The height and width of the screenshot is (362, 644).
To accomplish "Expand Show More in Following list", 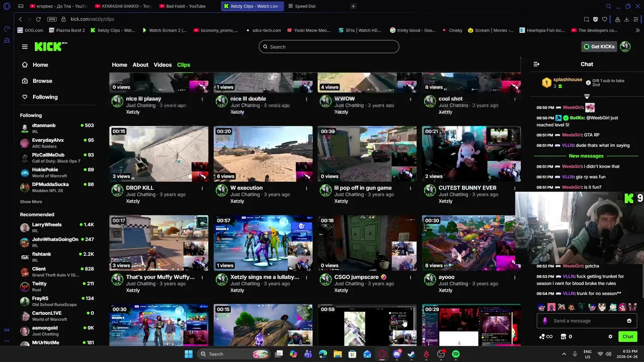I will tap(31, 202).
